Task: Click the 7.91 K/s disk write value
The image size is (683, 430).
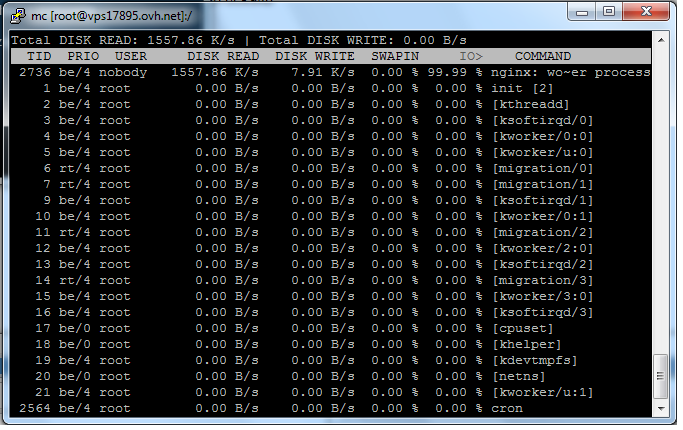Action: pos(323,72)
